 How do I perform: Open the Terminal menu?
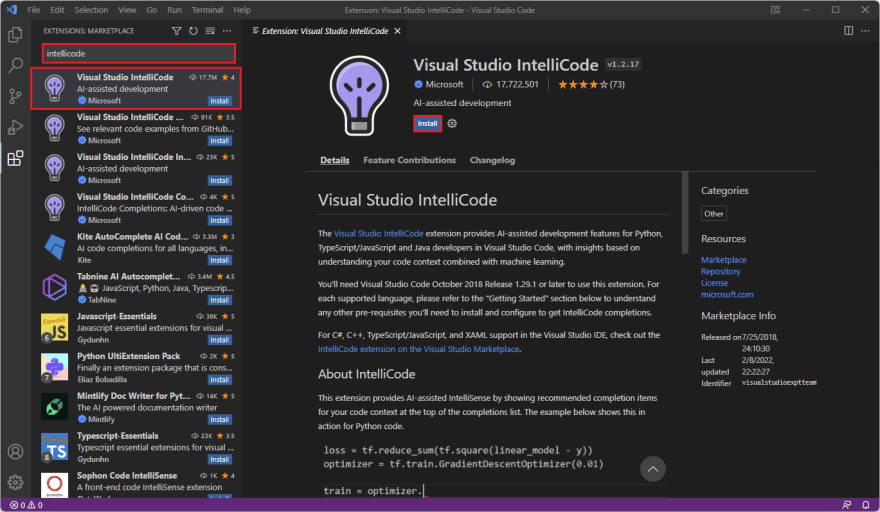point(207,10)
